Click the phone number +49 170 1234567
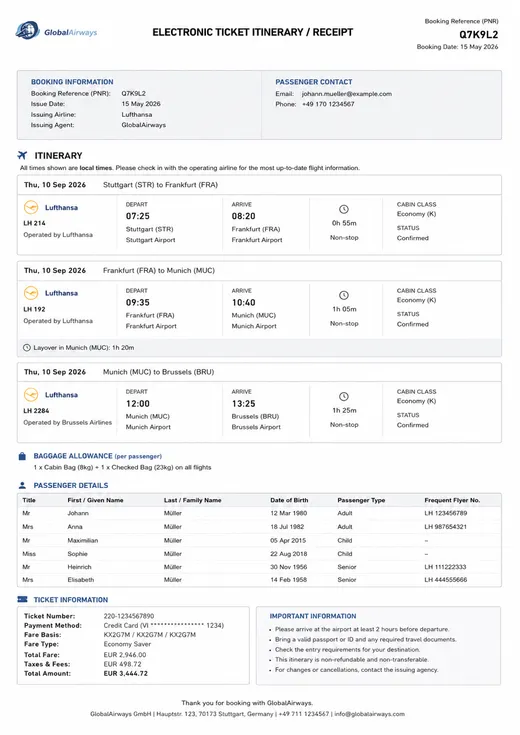This screenshot has height=735, width=520. [x=328, y=104]
